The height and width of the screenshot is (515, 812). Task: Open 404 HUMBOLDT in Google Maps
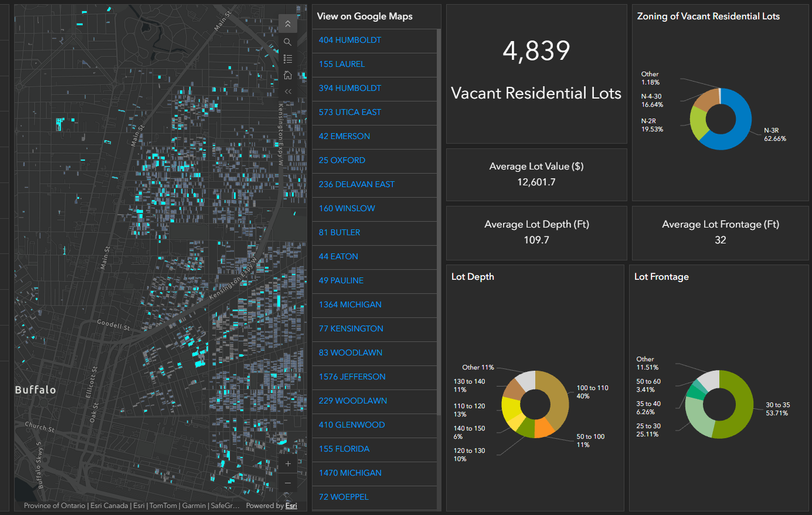pyautogui.click(x=350, y=40)
